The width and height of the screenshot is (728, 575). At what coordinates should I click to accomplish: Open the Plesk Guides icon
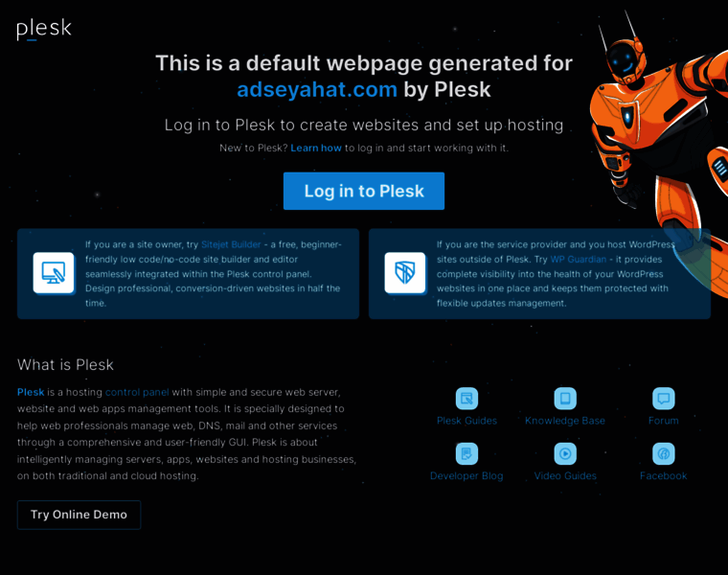(466, 399)
